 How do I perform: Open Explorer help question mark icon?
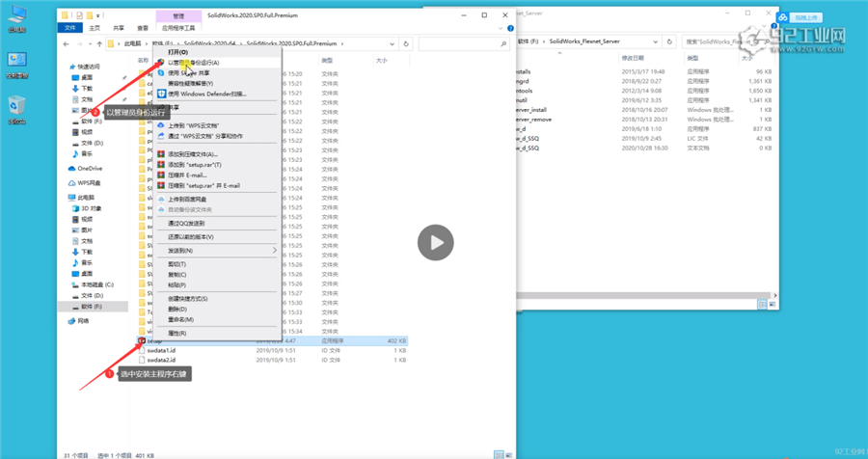(510, 28)
